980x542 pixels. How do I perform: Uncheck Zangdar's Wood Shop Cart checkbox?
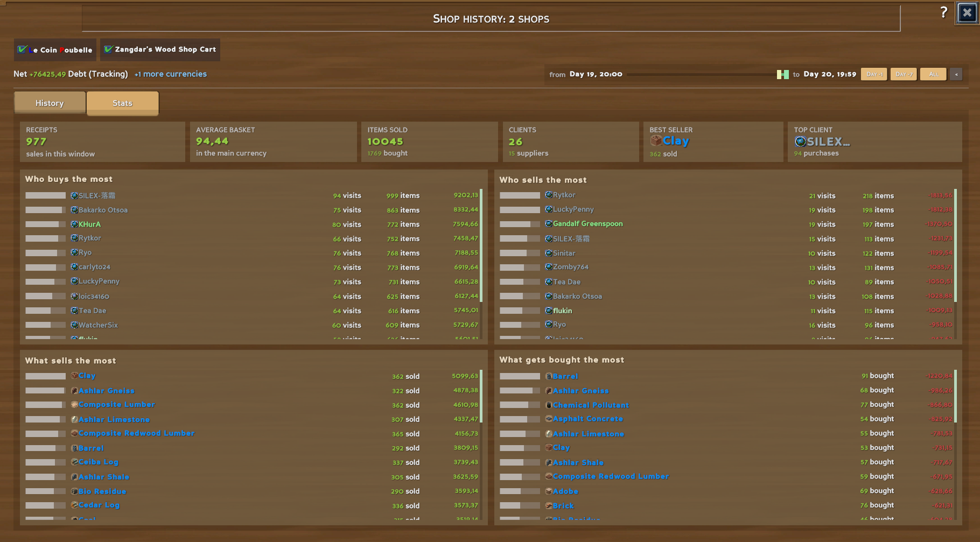coord(108,50)
